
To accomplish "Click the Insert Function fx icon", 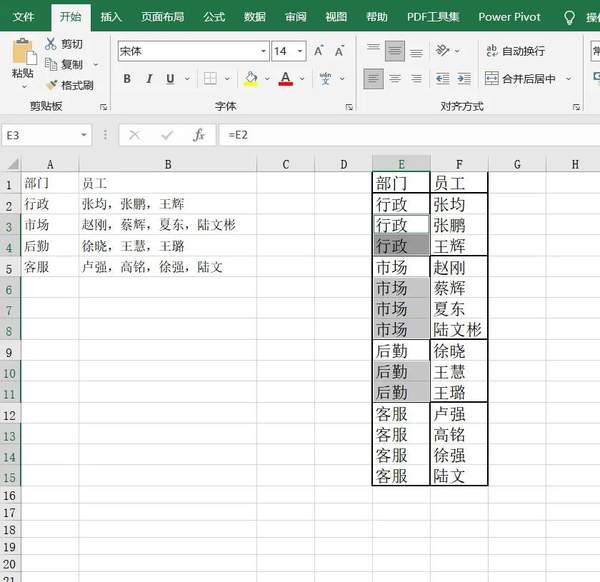I will coord(199,135).
